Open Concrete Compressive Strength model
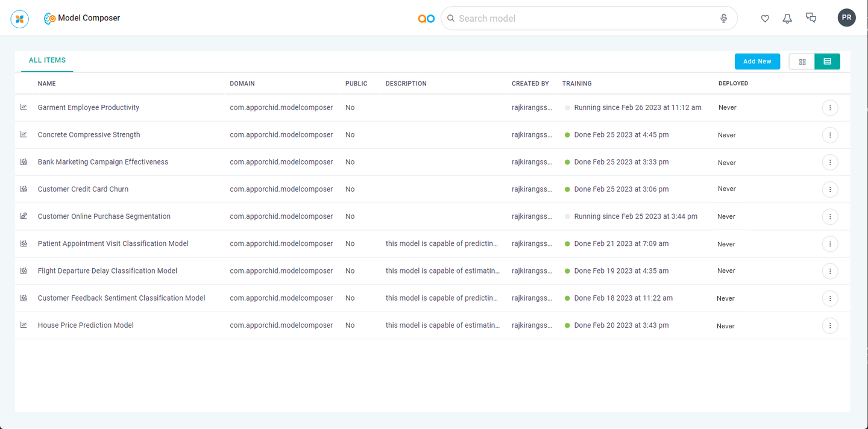The width and height of the screenshot is (868, 429). pyautogui.click(x=89, y=135)
